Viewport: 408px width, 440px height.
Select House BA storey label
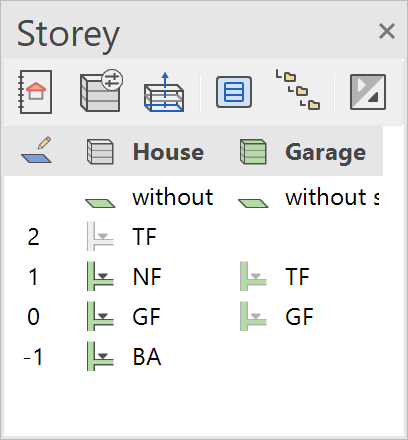[147, 357]
